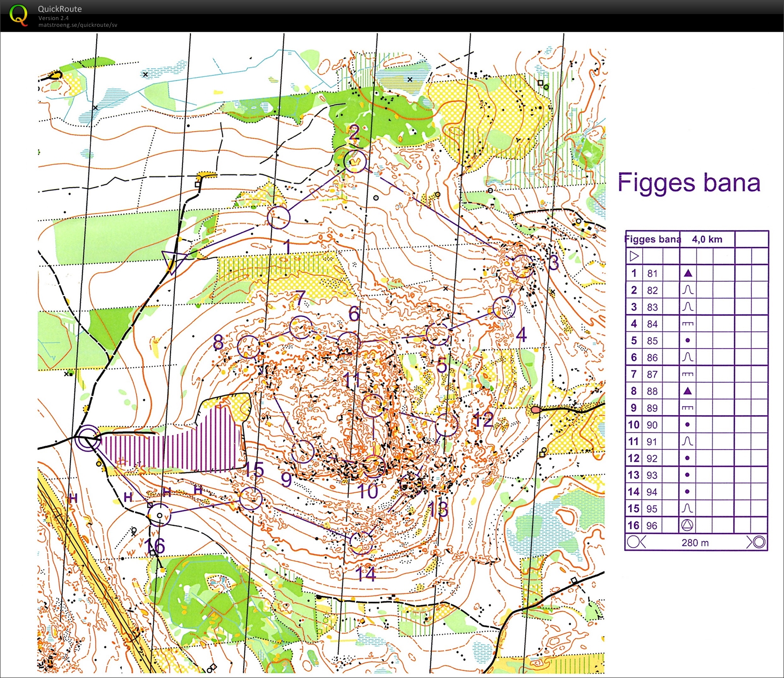Screen dimensions: 784x678
Task: Click control code 96 in the table
Action: point(652,525)
